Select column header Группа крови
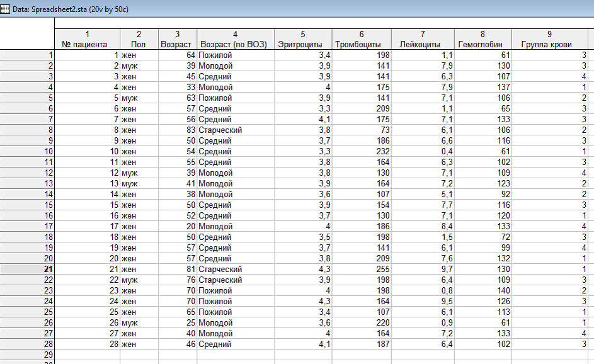Image resolution: width=594 pixels, height=364 pixels. (550, 39)
